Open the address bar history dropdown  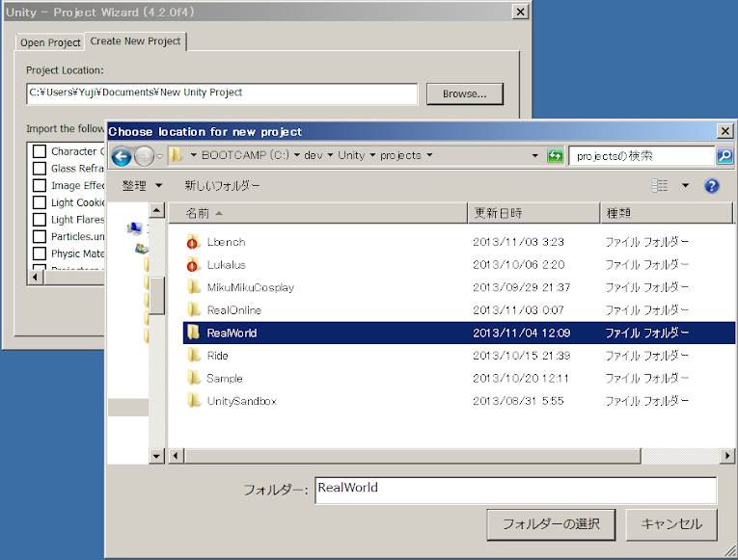coord(534,155)
